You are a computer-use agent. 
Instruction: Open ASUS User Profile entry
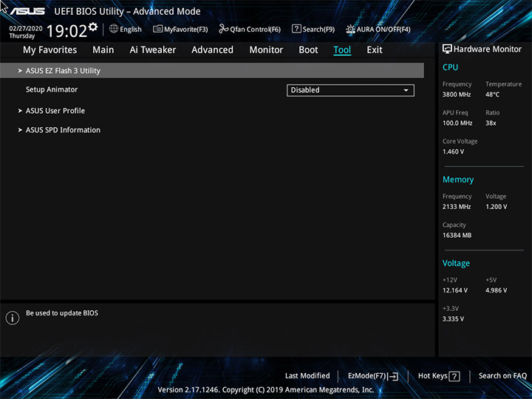(x=55, y=111)
